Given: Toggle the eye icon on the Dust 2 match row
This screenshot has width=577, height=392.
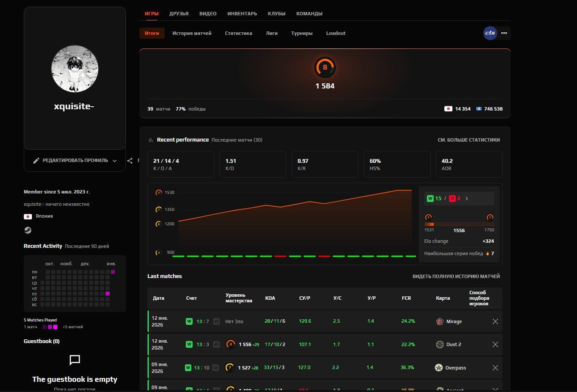Looking at the screenshot, I should 216,344.
